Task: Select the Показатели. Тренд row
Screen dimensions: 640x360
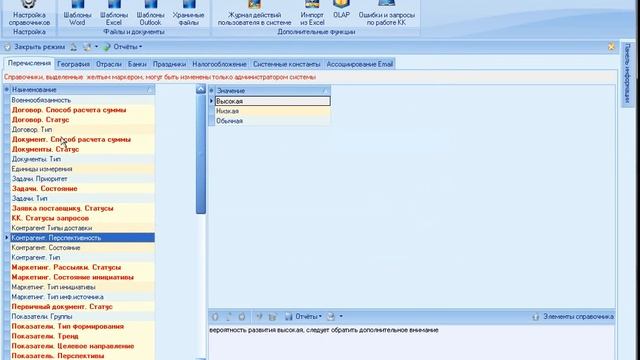Action: pos(82,336)
